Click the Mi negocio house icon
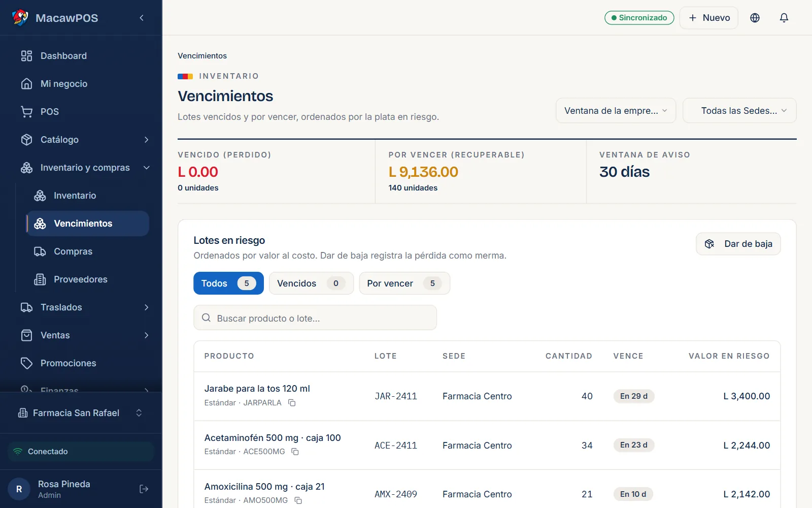 click(26, 84)
